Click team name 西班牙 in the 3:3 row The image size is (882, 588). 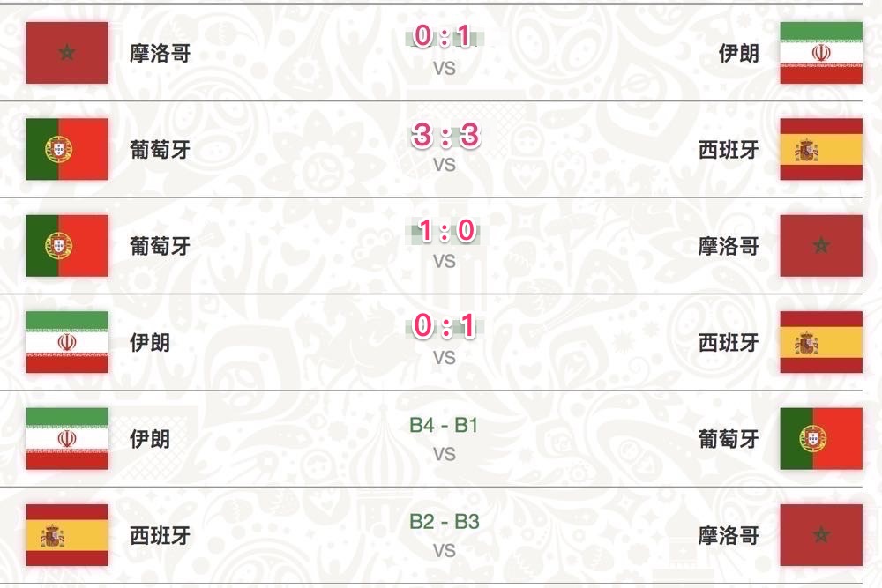pos(729,150)
